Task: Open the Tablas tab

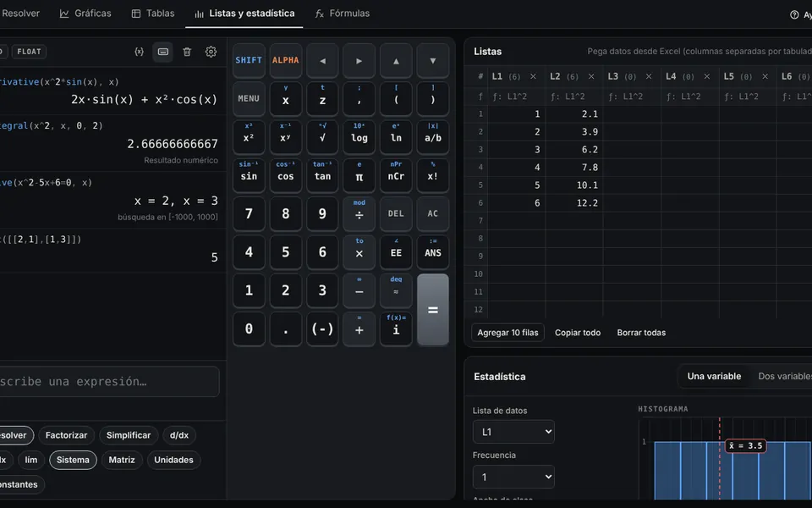Action: (153, 14)
